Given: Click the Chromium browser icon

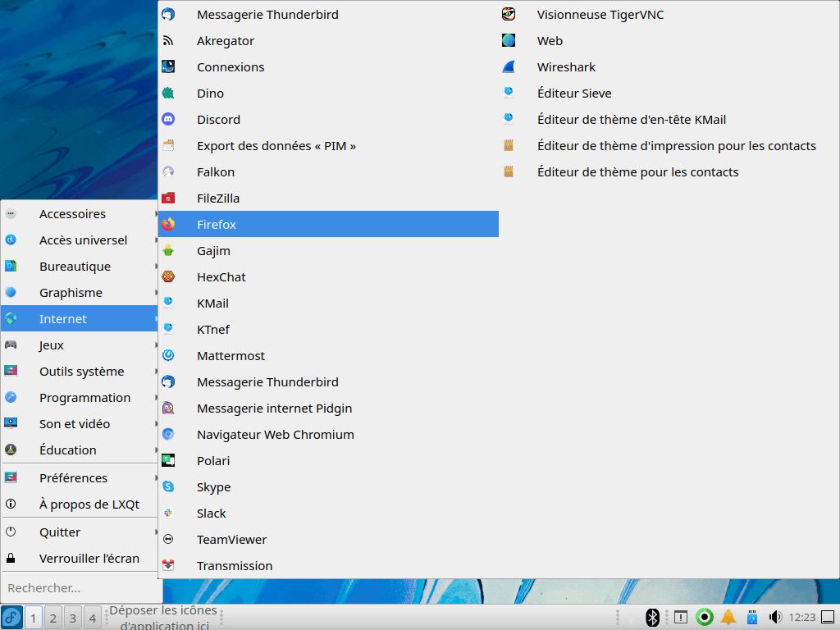Looking at the screenshot, I should click(168, 434).
